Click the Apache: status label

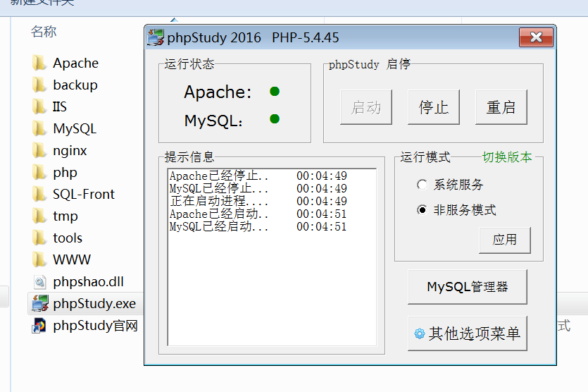point(218,92)
